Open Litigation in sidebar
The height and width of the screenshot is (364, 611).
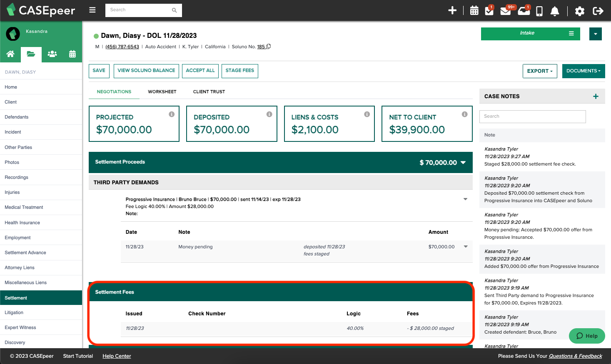coord(41,312)
